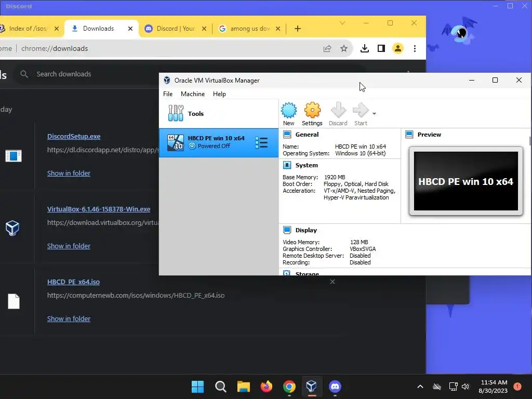This screenshot has width=532, height=399.
Task: Open the Chrome three-dot menu
Action: click(415, 48)
